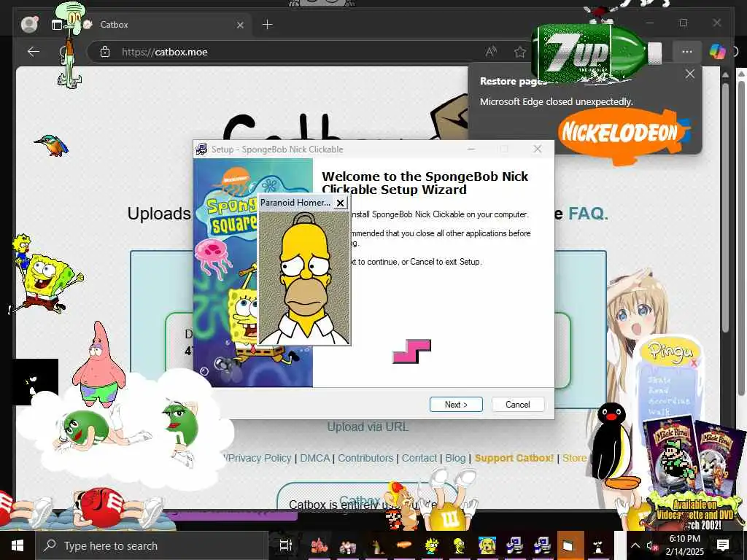Click the Setup wizard title bar icon
The width and height of the screenshot is (747, 560).
coord(201,149)
